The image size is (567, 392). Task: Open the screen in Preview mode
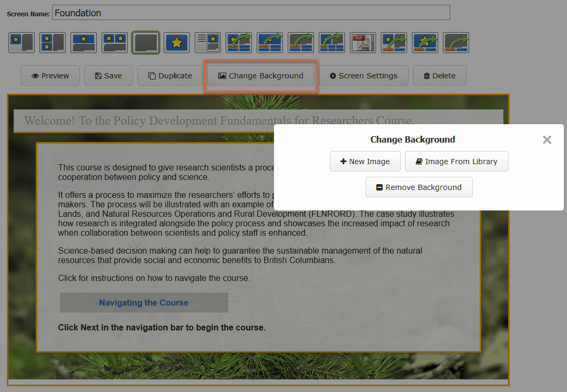pos(50,75)
